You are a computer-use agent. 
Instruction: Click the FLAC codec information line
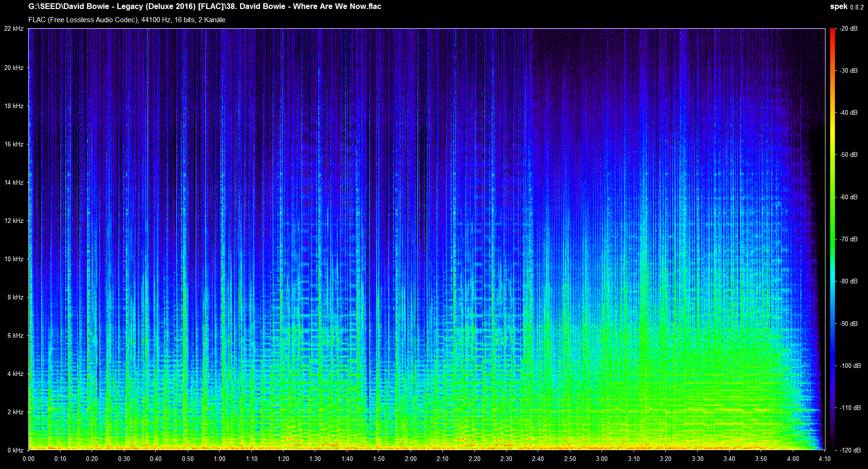pos(127,20)
